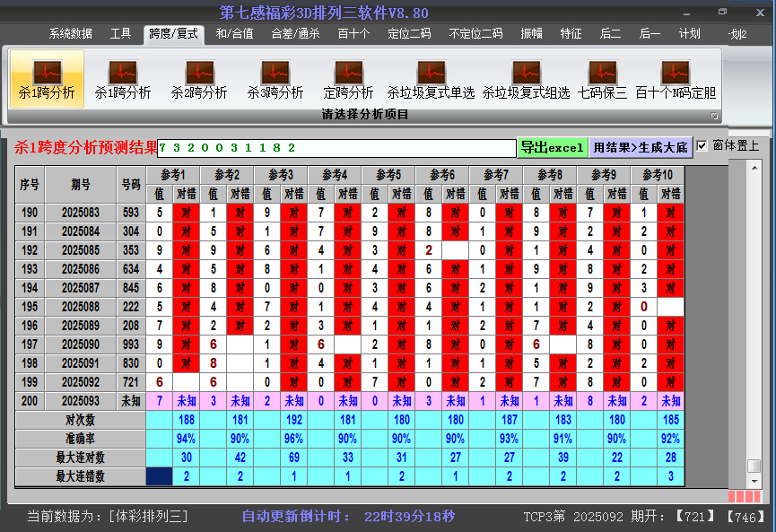Select row sequence number 195
Viewport: 776px width, 532px height.
tap(30, 307)
